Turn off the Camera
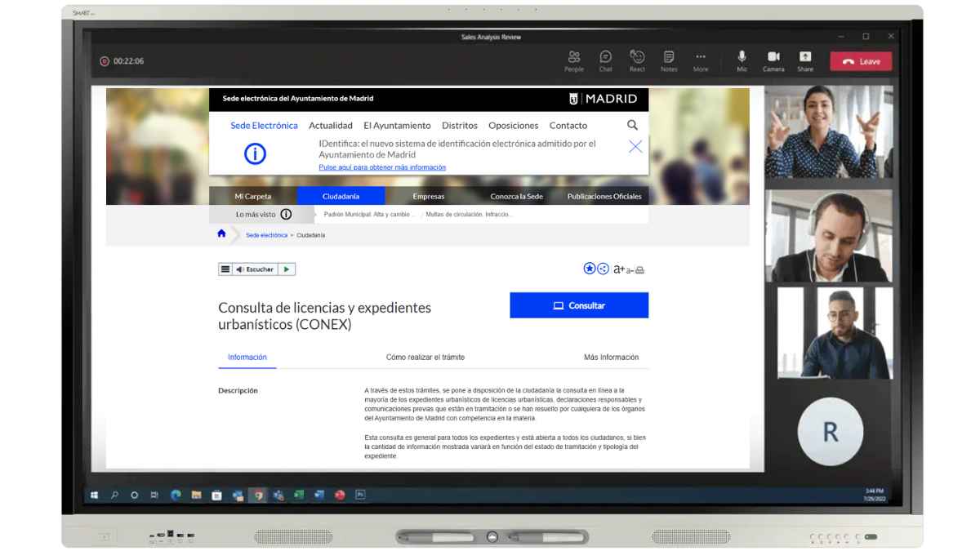Screen dimensions: 980x551 (x=773, y=60)
